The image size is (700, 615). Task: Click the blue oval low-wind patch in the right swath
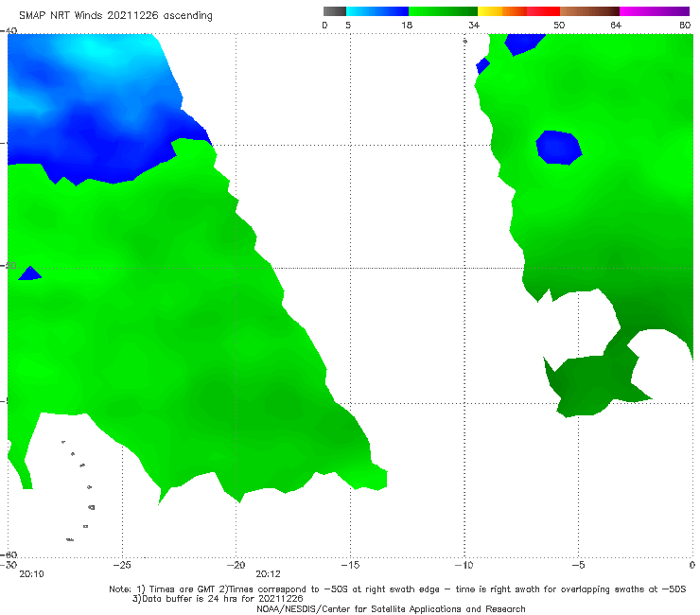click(x=558, y=148)
